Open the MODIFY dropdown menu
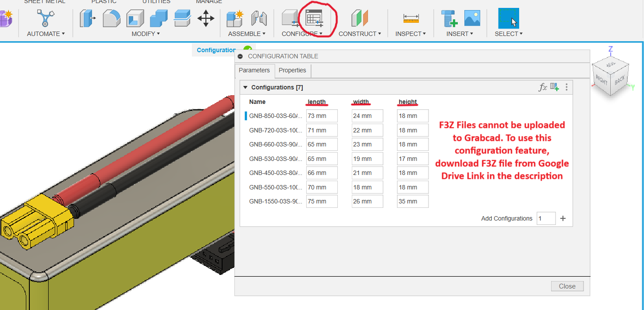Viewport: 644px width, 310px height. click(x=146, y=34)
